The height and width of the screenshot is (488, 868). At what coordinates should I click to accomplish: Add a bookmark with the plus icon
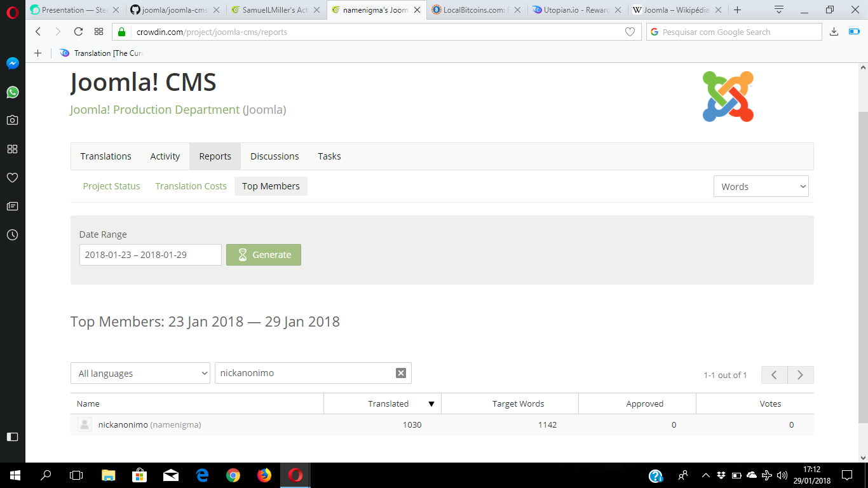click(37, 53)
